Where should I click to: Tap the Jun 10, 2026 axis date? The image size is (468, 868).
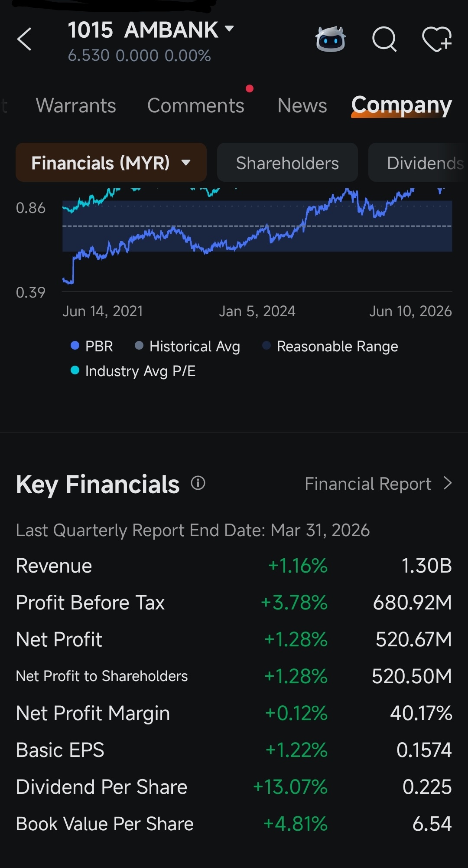point(410,311)
